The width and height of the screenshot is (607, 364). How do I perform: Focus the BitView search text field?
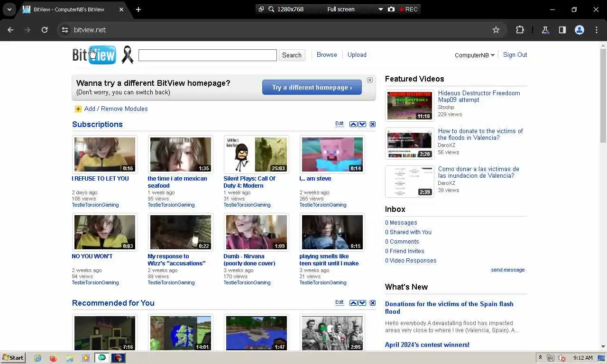pos(208,55)
